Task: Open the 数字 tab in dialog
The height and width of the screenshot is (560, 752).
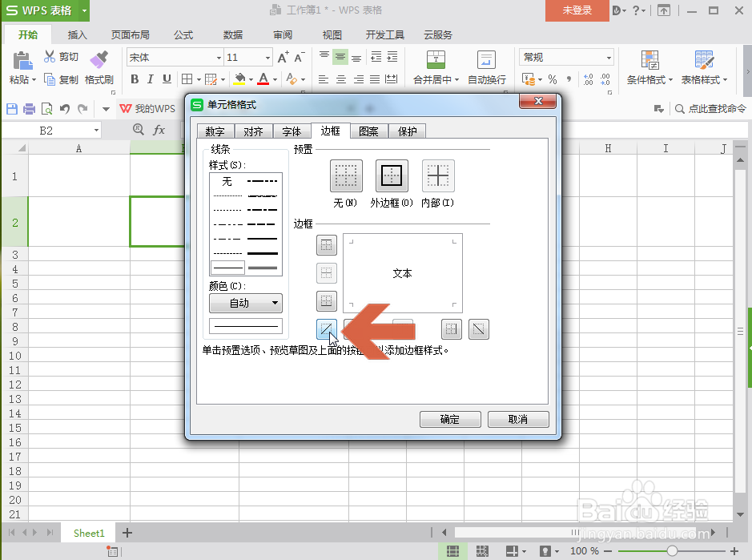Action: [x=215, y=131]
